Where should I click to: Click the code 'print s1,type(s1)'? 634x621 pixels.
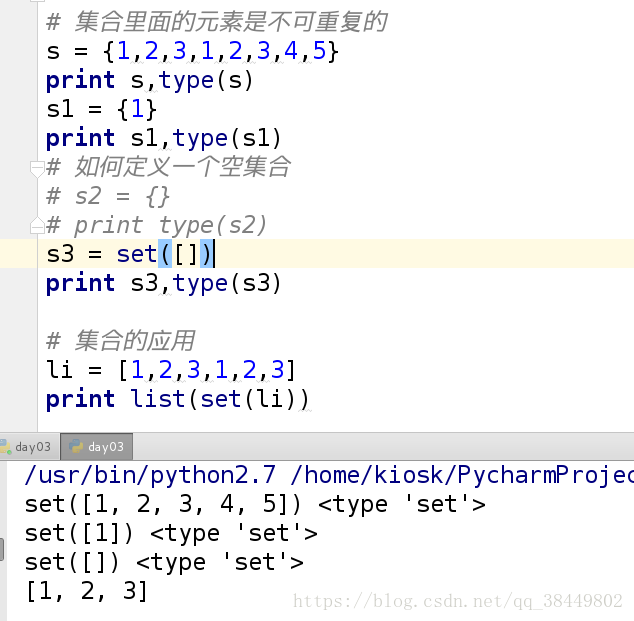[x=163, y=138]
